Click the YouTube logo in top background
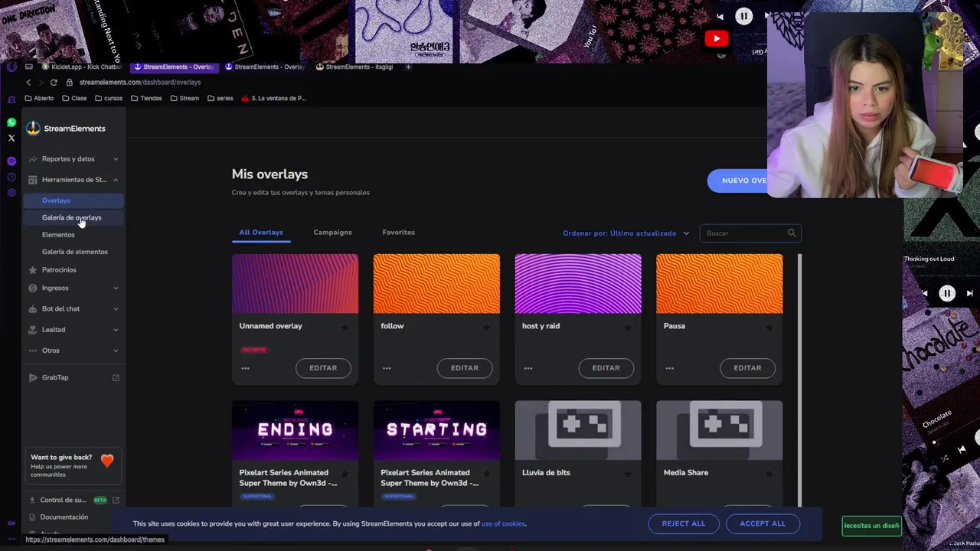 [717, 38]
